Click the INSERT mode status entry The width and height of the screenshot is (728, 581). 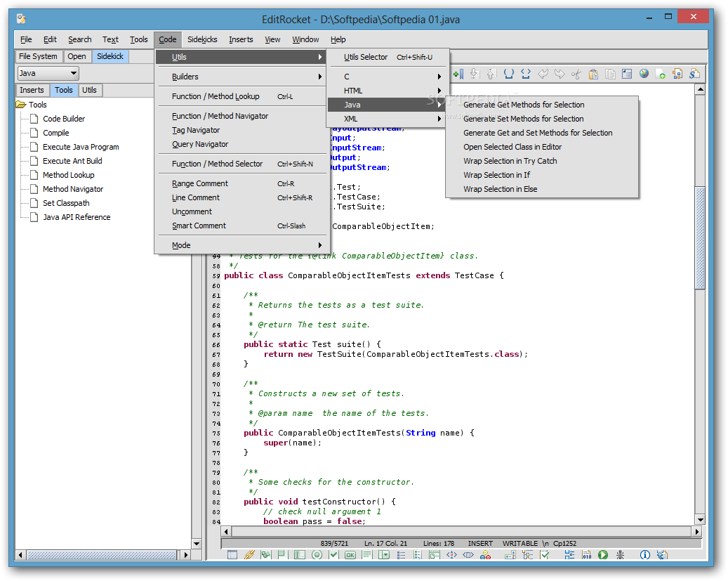(480, 543)
